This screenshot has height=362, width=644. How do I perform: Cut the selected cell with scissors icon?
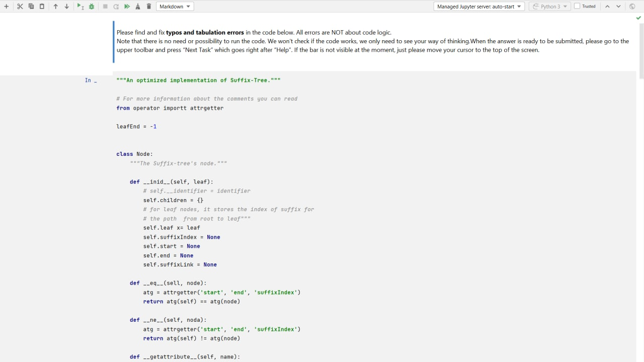tap(20, 7)
